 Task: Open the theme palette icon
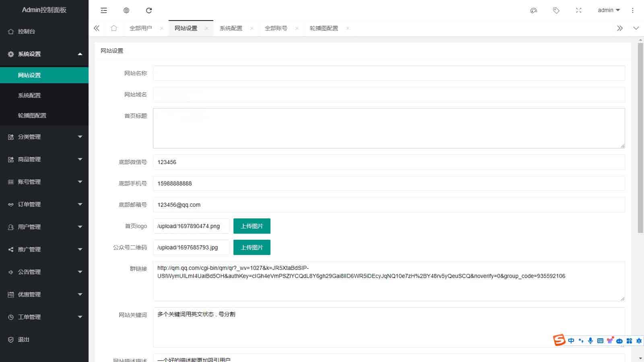534,10
